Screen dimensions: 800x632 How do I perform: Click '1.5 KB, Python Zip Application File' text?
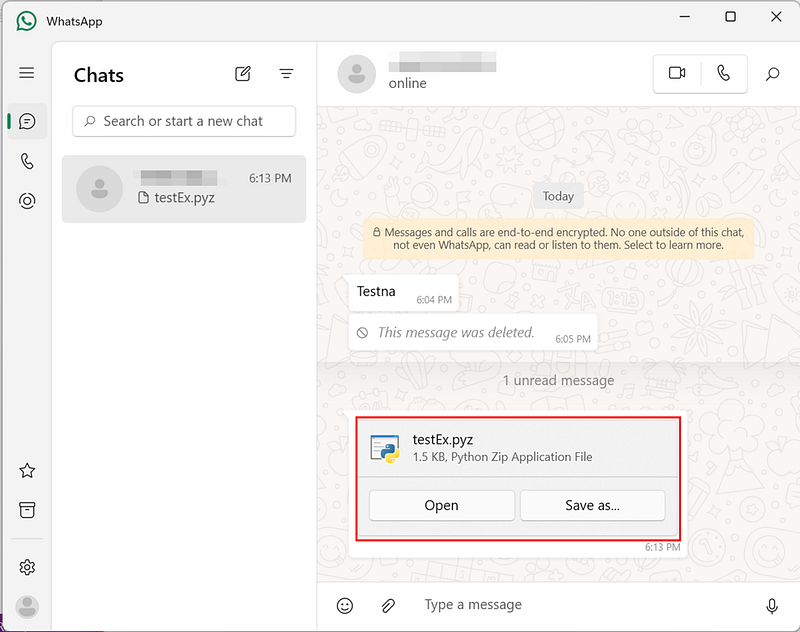pyautogui.click(x=502, y=457)
